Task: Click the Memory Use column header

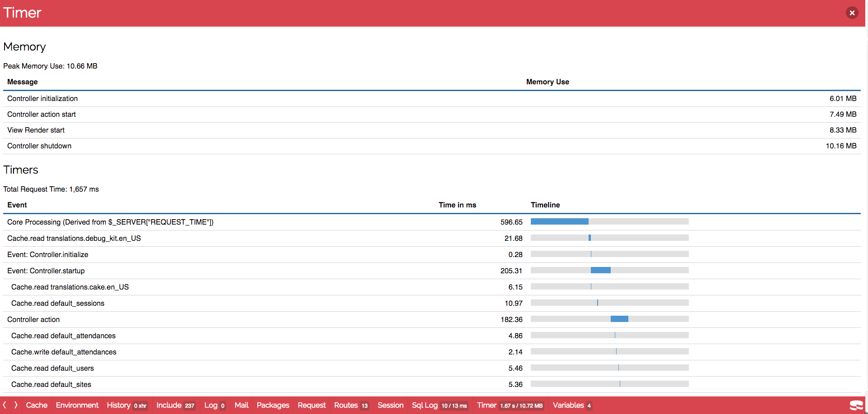Action: [548, 82]
